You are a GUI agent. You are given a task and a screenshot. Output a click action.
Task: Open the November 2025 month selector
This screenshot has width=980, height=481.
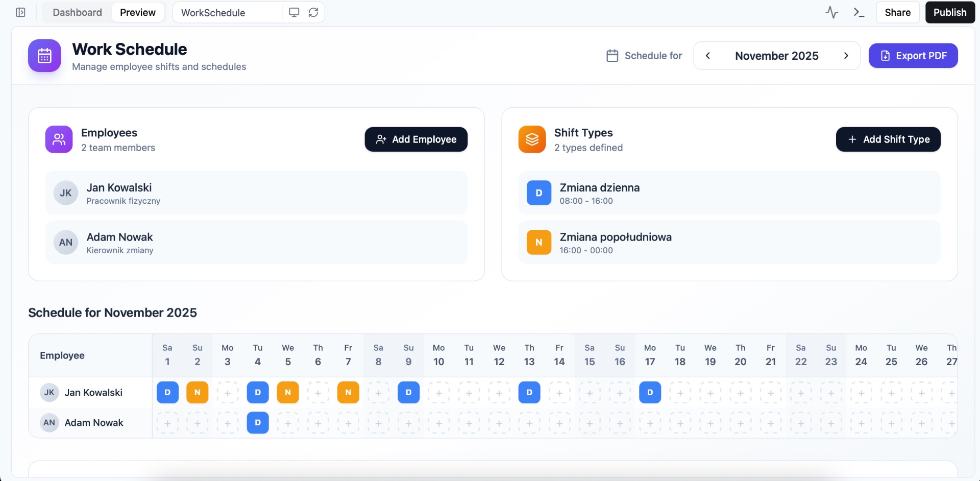[776, 56]
